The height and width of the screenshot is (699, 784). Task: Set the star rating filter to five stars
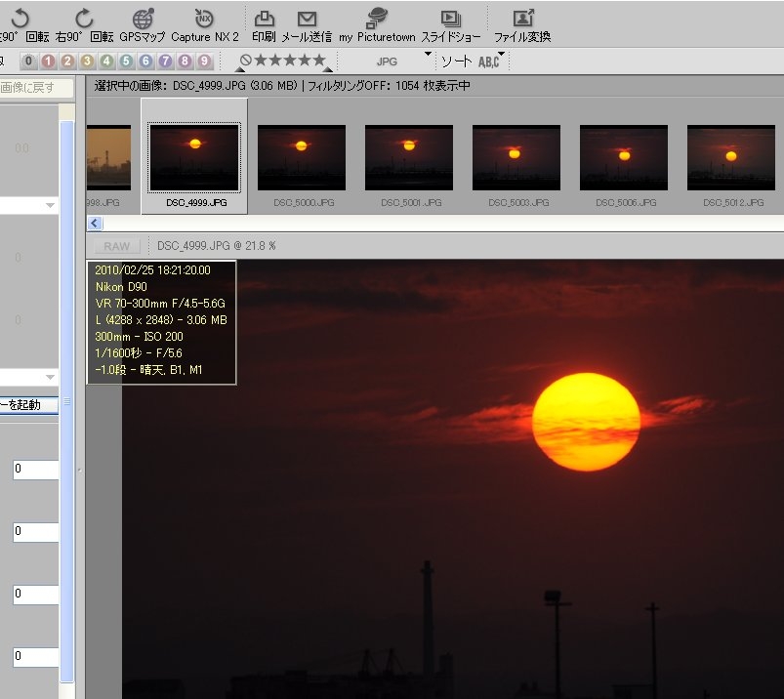click(x=319, y=61)
